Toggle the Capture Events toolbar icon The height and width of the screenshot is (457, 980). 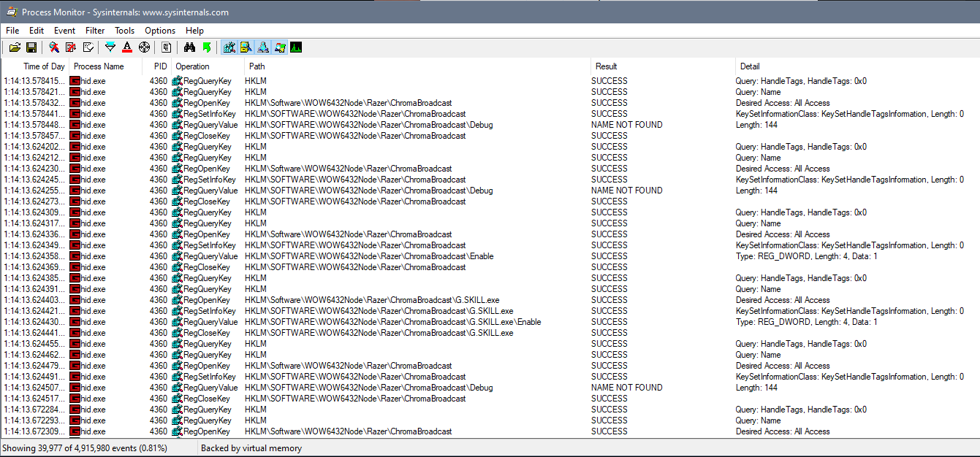click(x=53, y=47)
